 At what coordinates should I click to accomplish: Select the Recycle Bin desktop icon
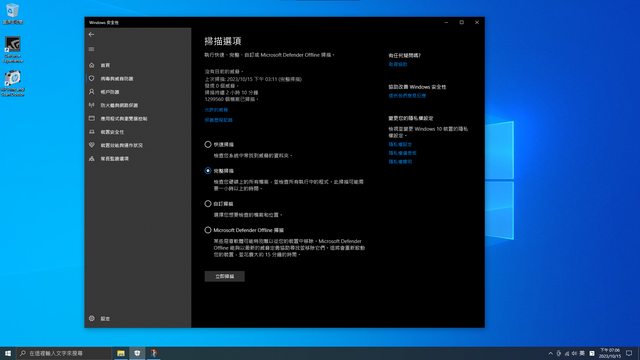[13, 13]
